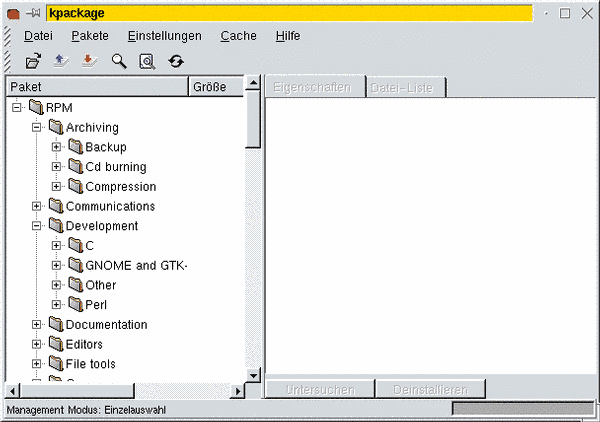This screenshot has width=600, height=422.
Task: Click the magnifying glass search icon
Action: (119, 61)
